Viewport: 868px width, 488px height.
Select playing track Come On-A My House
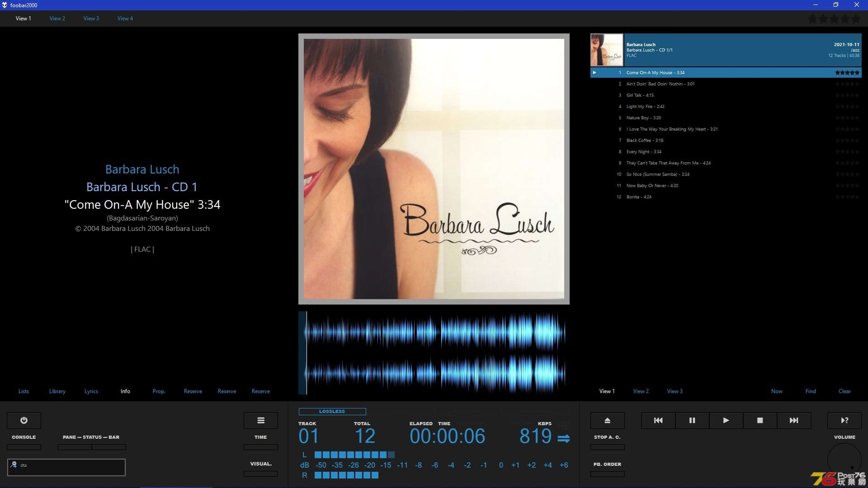click(726, 73)
